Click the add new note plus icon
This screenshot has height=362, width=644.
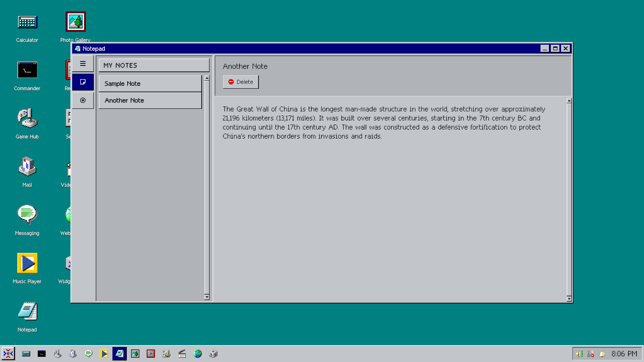(83, 100)
